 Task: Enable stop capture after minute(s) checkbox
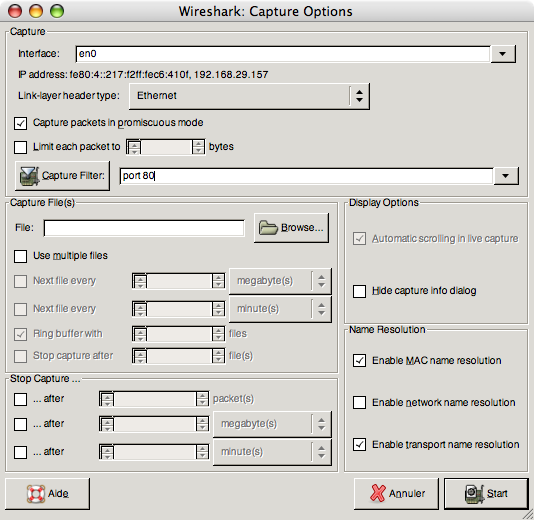(x=20, y=452)
